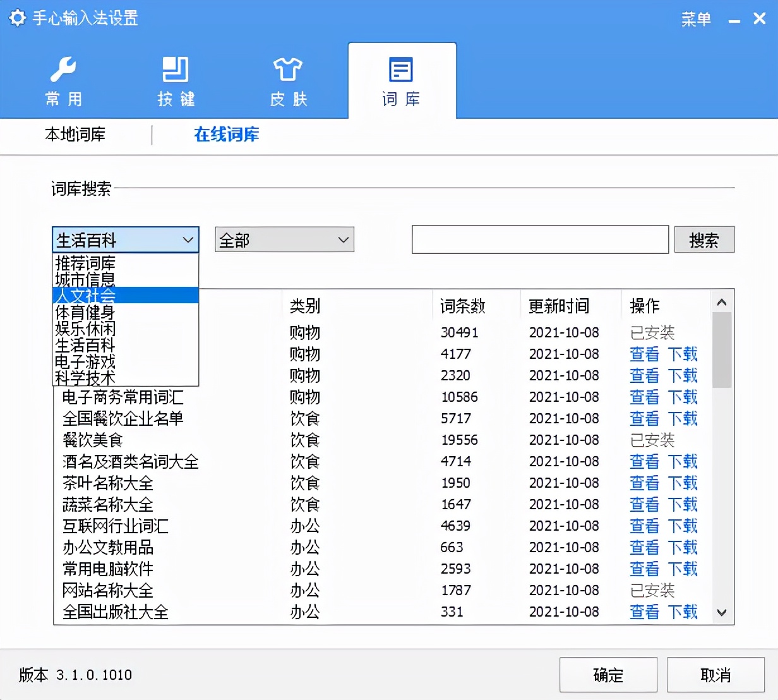778x700 pixels.
Task: Click the down arrow of the scrollbar
Action: [x=722, y=612]
